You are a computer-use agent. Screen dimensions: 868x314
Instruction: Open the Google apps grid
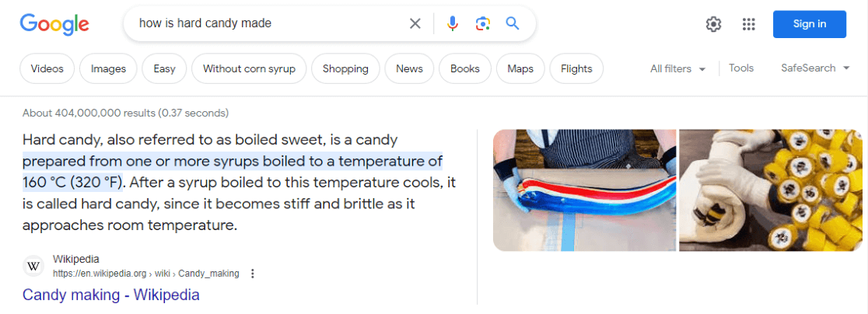point(749,24)
